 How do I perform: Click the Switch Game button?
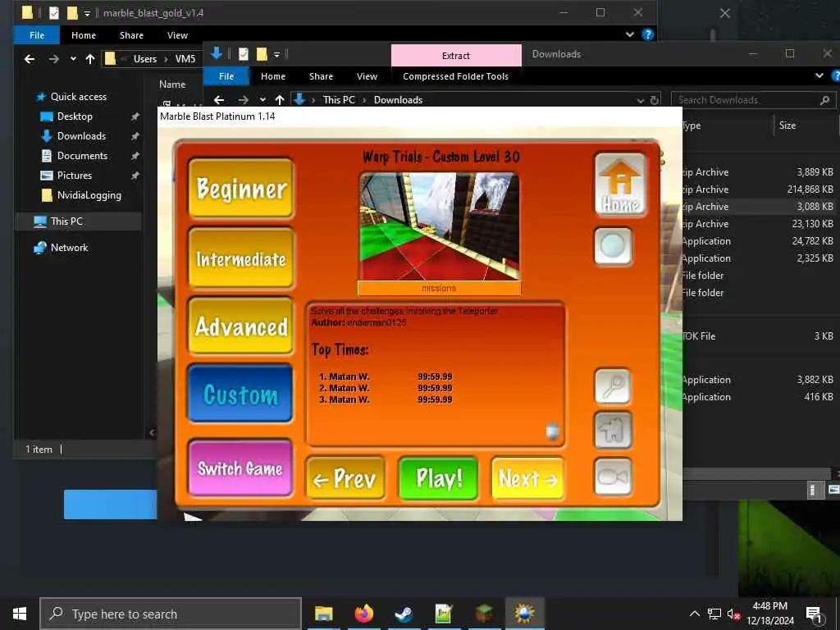pyautogui.click(x=240, y=468)
